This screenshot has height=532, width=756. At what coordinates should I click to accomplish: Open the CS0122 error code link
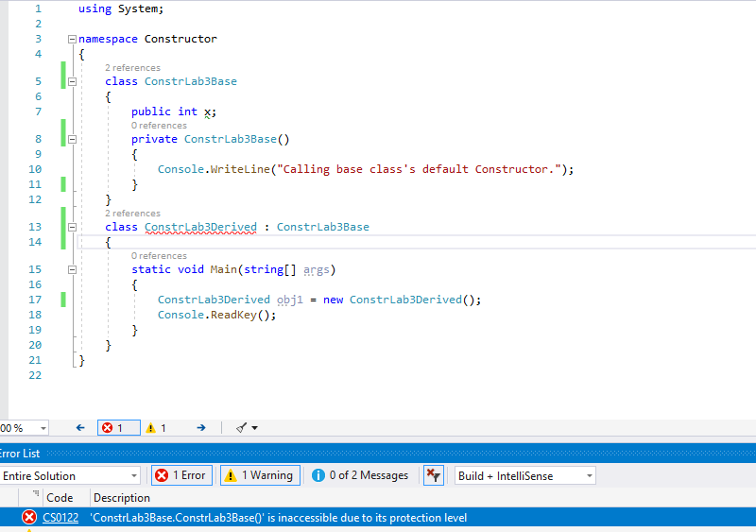click(60, 518)
